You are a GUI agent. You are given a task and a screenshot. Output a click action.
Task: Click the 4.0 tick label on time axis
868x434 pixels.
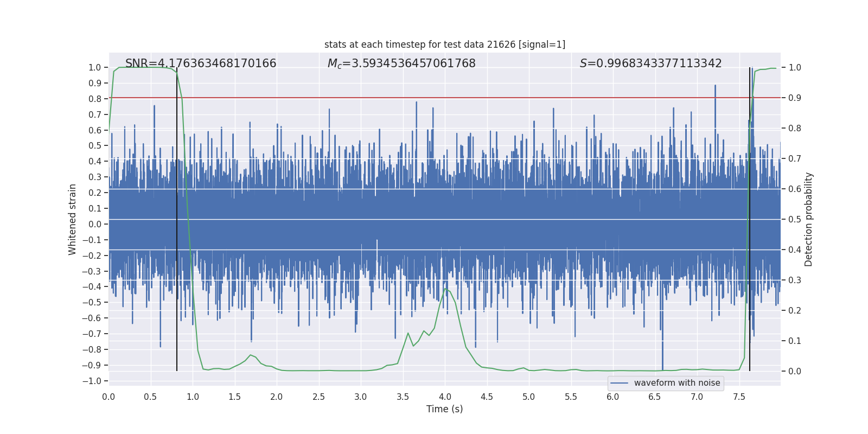444,397
